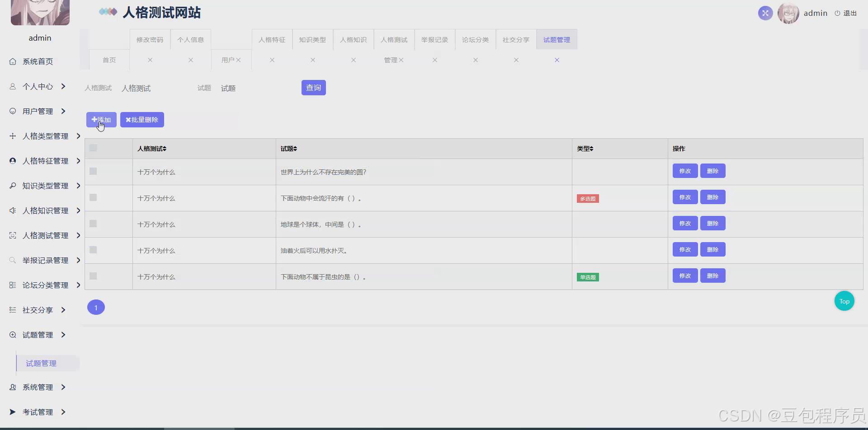The height and width of the screenshot is (430, 868).
Task: Check the row 下面动物不属于昆虫的是
Action: 93,276
